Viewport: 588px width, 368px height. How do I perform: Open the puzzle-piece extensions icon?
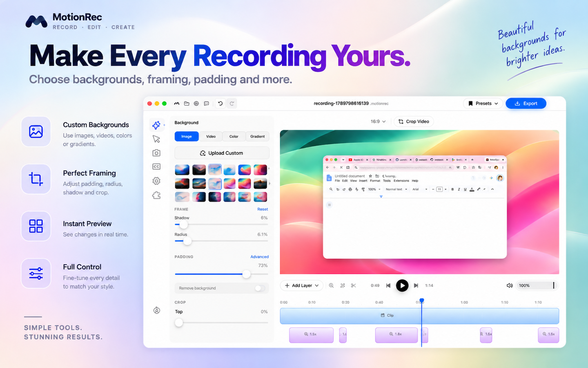[x=156, y=195]
